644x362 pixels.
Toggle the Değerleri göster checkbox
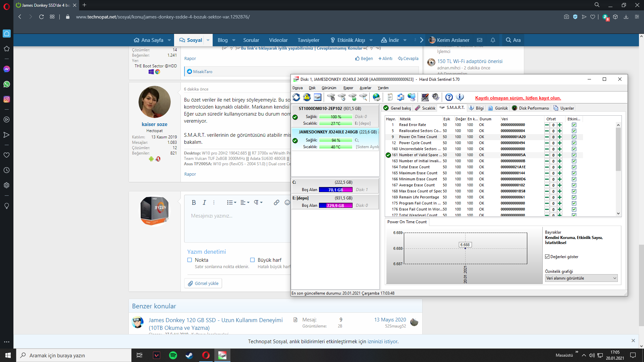(x=547, y=257)
